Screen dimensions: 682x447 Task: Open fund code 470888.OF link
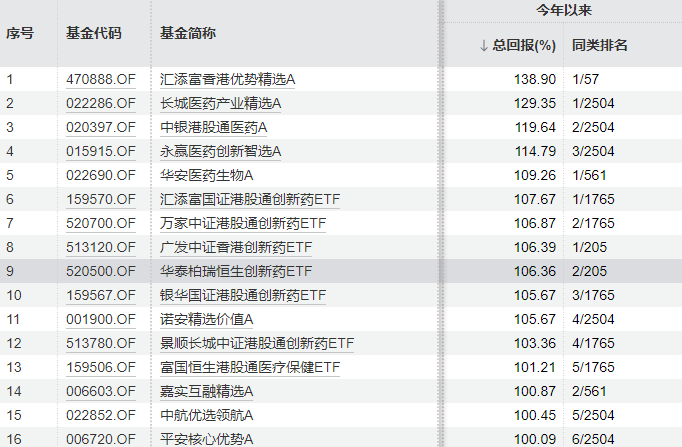pos(100,78)
